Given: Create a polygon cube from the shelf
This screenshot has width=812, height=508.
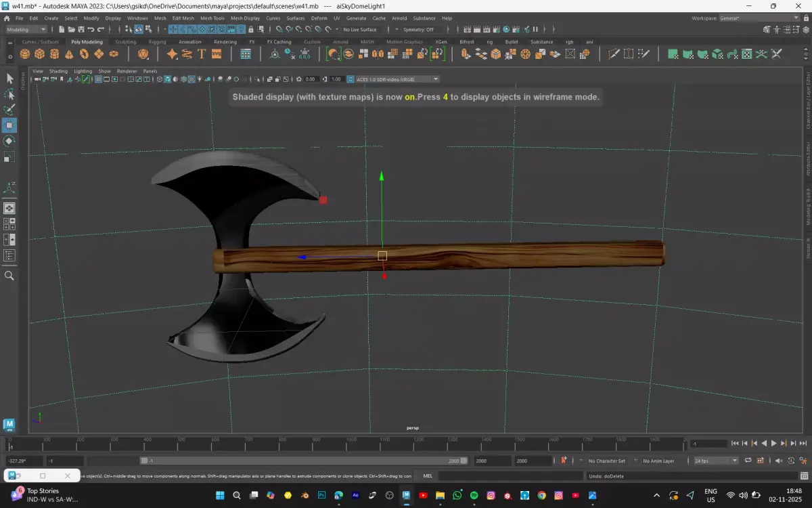Looking at the screenshot, I should [x=39, y=54].
